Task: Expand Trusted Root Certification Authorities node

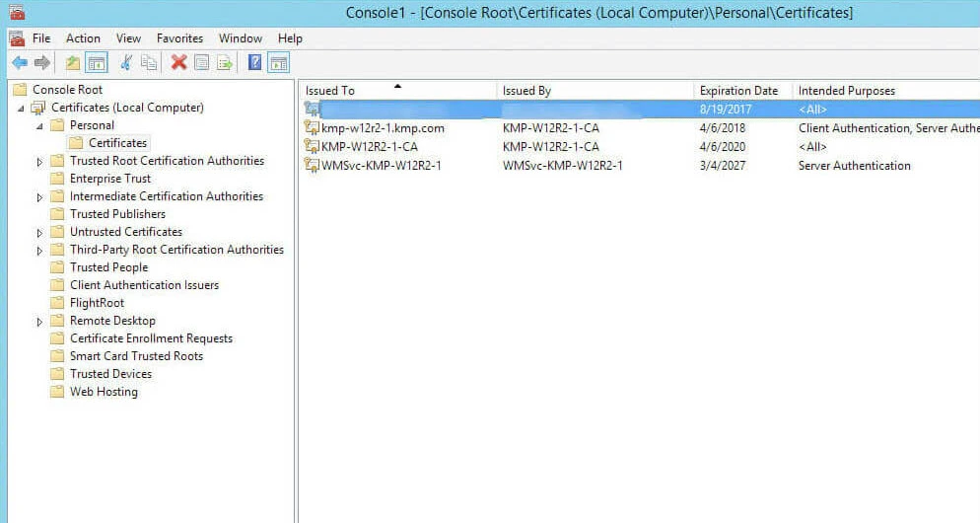Action: coord(39,162)
